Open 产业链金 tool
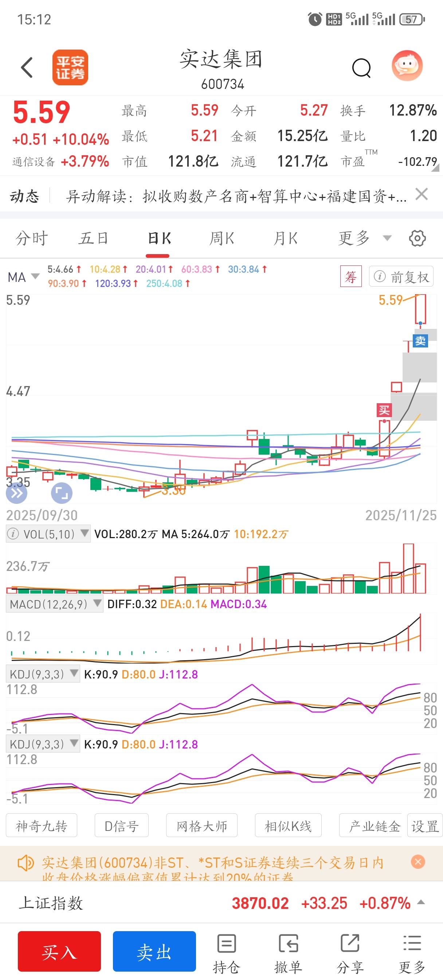Screen dimensions: 443x980 pos(371,825)
